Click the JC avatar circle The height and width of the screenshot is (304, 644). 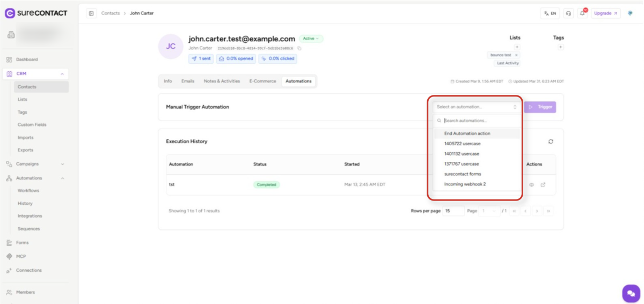171,47
